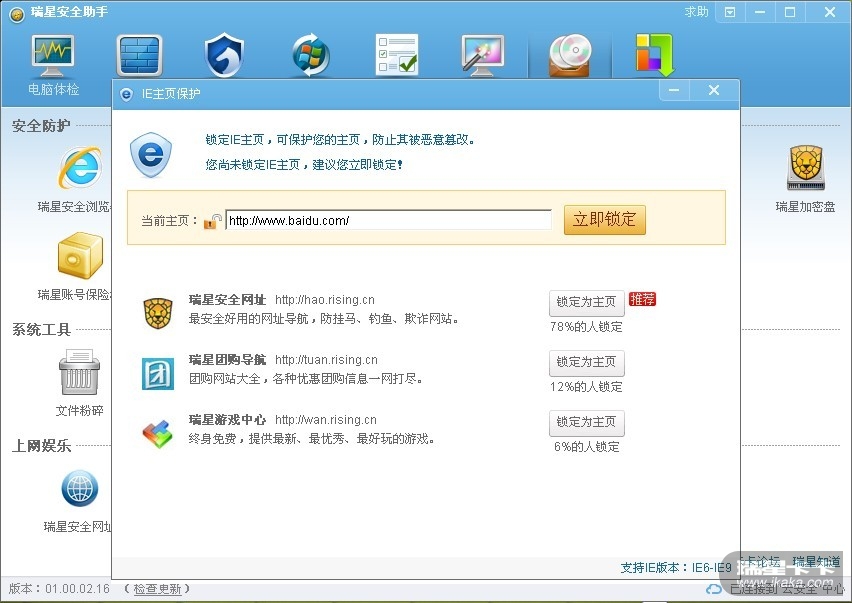This screenshot has width=852, height=603.
Task: Click the 支持IE版本 IE6-IE9 text
Action: (x=676, y=568)
